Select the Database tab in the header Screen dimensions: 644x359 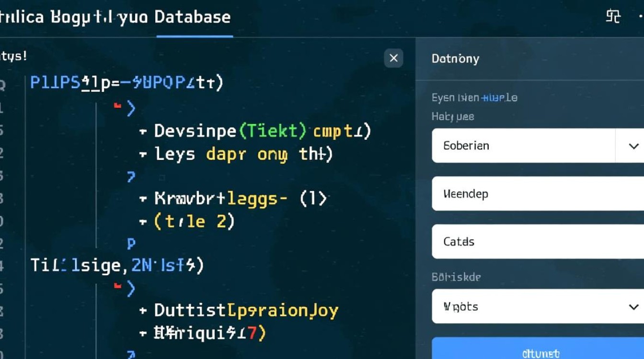(193, 17)
